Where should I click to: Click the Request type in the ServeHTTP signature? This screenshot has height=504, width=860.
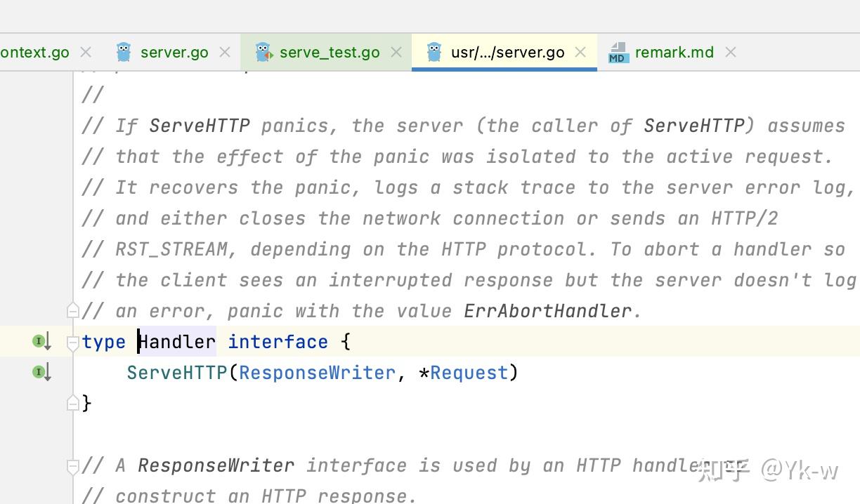(x=468, y=372)
